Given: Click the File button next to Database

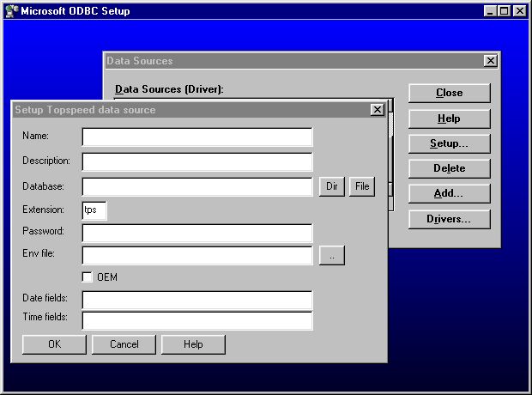Looking at the screenshot, I should pyautogui.click(x=362, y=186).
